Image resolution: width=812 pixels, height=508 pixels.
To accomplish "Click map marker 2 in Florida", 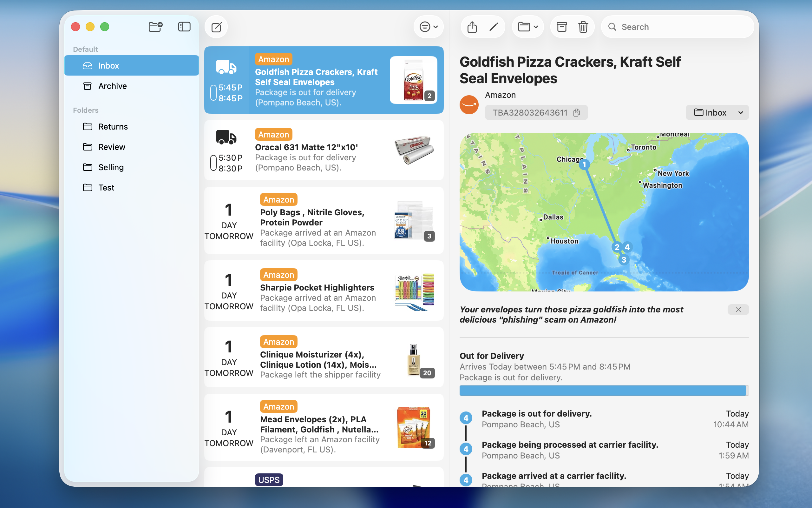I will 617,247.
